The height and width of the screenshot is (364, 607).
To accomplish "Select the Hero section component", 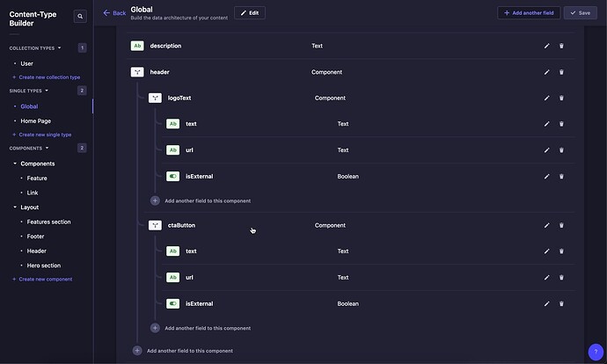I will coord(44,265).
